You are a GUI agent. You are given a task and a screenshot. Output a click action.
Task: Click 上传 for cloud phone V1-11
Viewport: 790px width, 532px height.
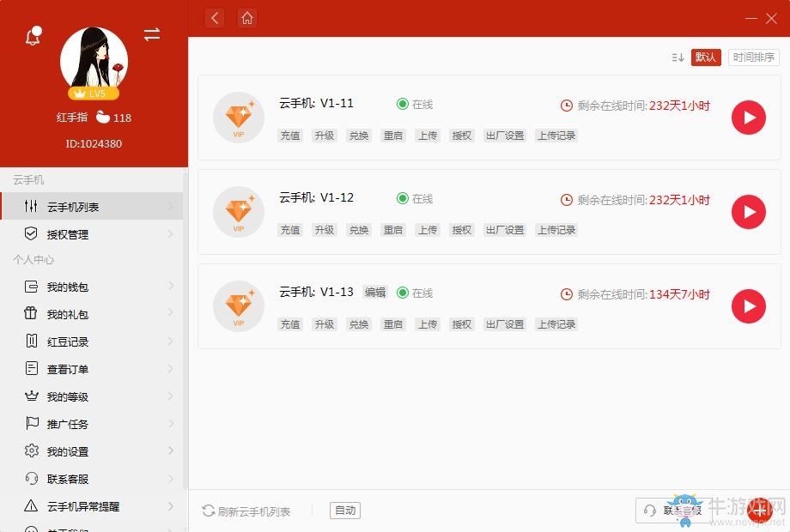tap(428, 136)
